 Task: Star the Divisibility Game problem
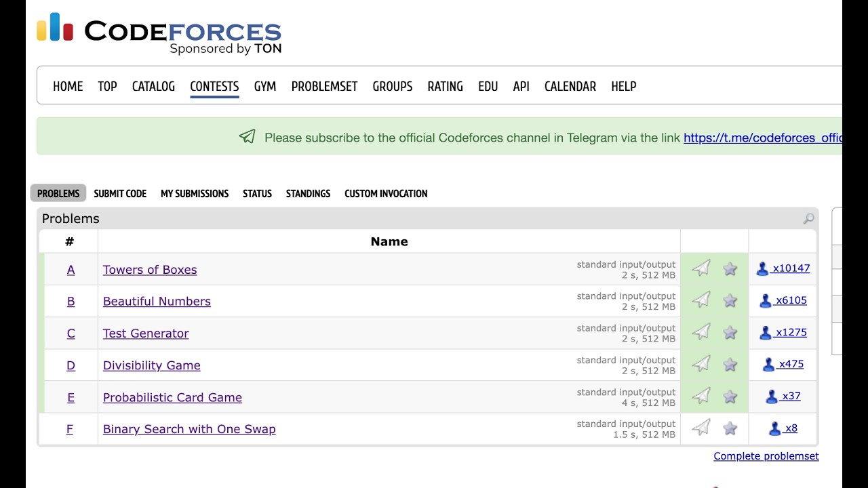[x=730, y=365]
